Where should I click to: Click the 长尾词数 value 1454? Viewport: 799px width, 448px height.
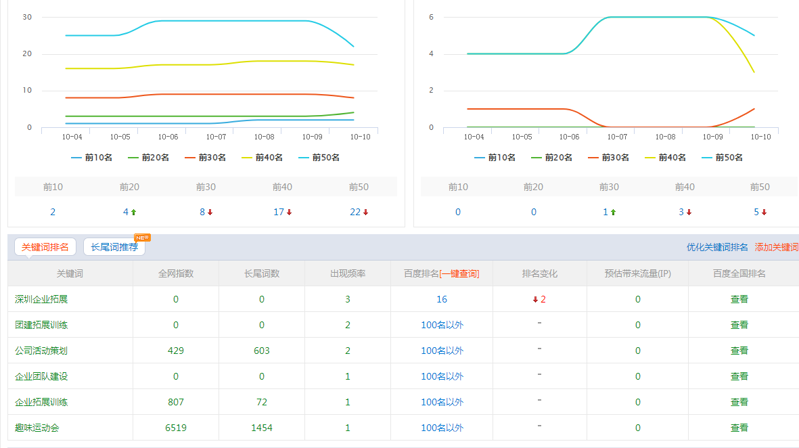pyautogui.click(x=262, y=428)
